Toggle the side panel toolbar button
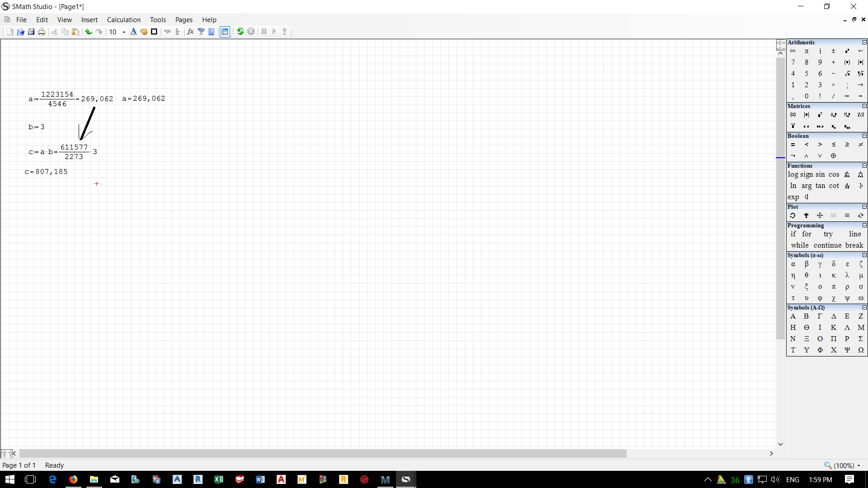Viewport: 868px width, 488px height. pos(225,32)
